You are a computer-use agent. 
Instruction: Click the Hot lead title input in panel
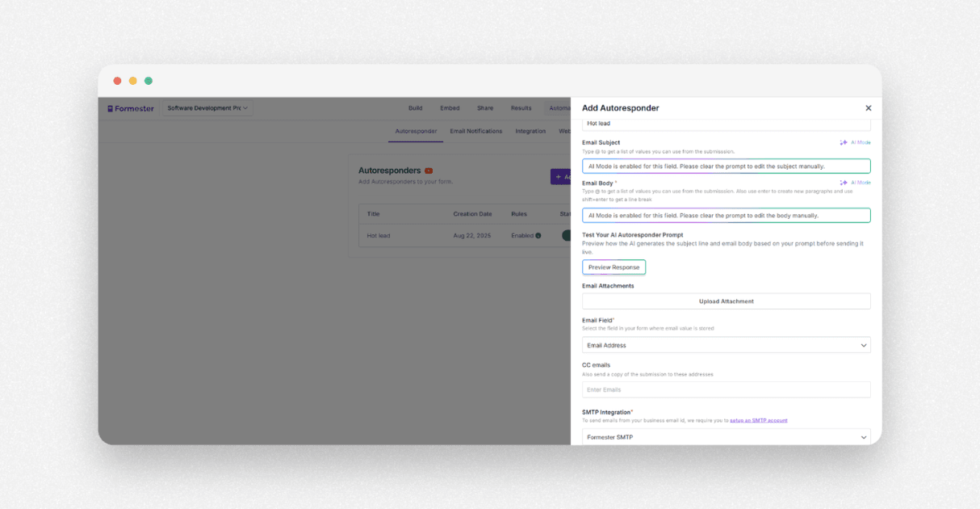[x=727, y=124]
